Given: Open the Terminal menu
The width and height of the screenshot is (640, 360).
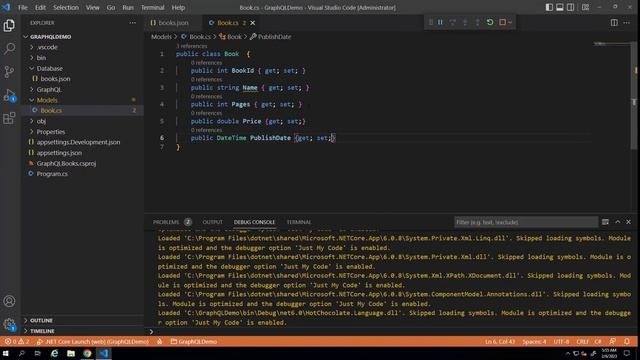Looking at the screenshot, I should 153,7.
